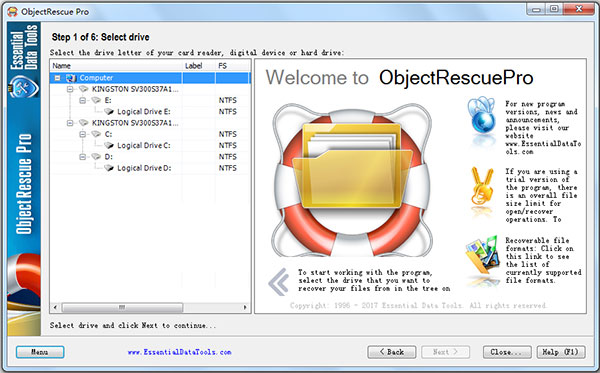
Task: Click the Next button
Action: coord(445,352)
